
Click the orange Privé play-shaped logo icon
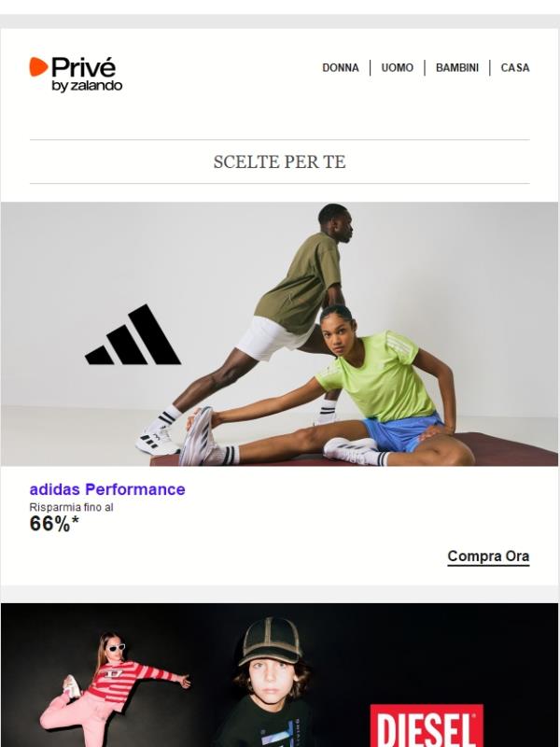38,66
